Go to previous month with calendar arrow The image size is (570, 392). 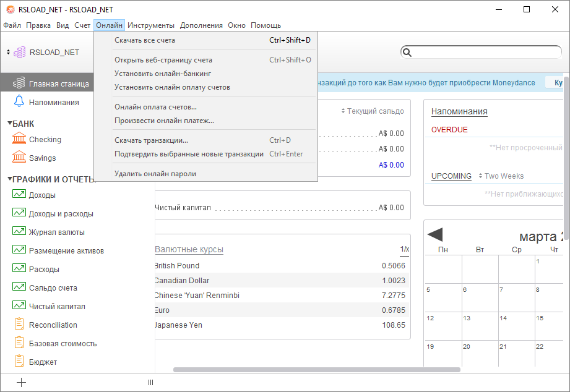(x=435, y=235)
